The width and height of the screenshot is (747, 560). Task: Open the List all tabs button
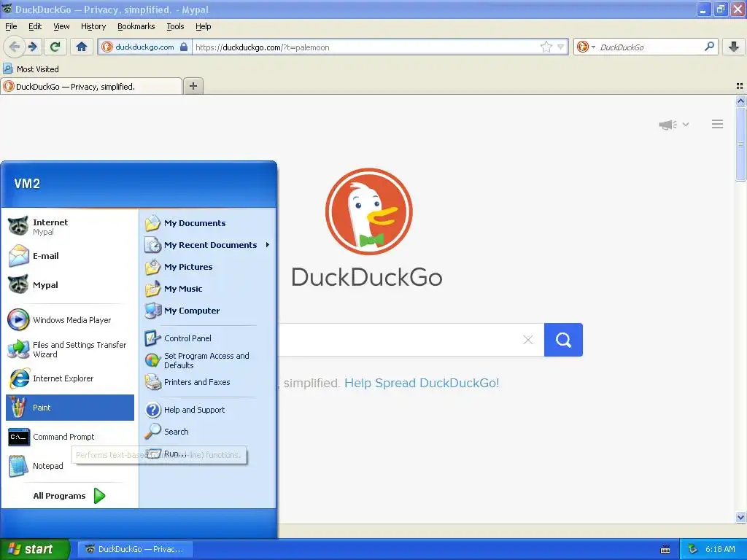pos(740,86)
